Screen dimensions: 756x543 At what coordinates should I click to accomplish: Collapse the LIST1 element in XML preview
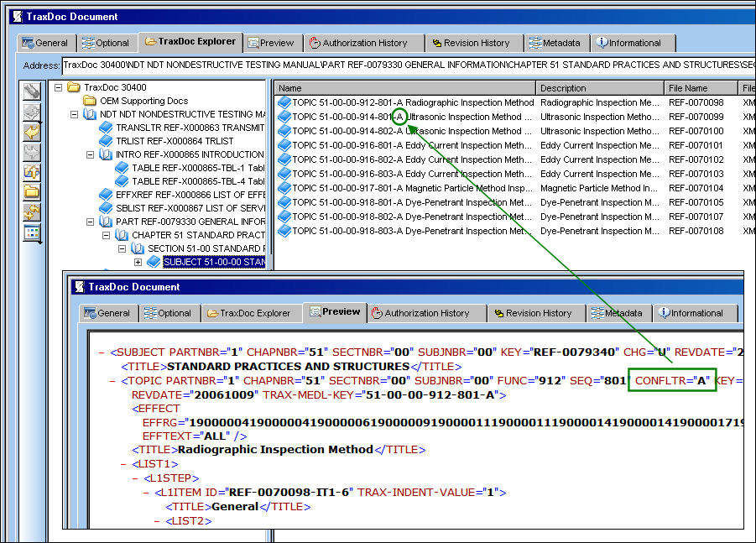(123, 464)
